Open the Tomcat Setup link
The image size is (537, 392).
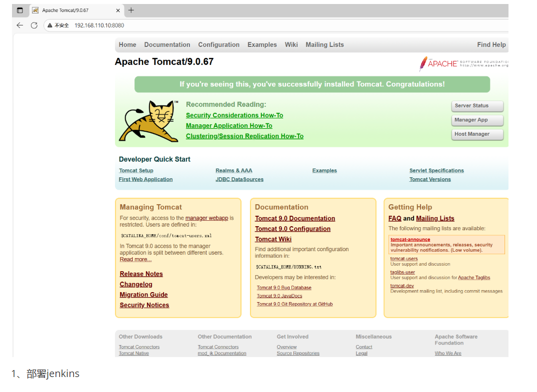(x=136, y=171)
